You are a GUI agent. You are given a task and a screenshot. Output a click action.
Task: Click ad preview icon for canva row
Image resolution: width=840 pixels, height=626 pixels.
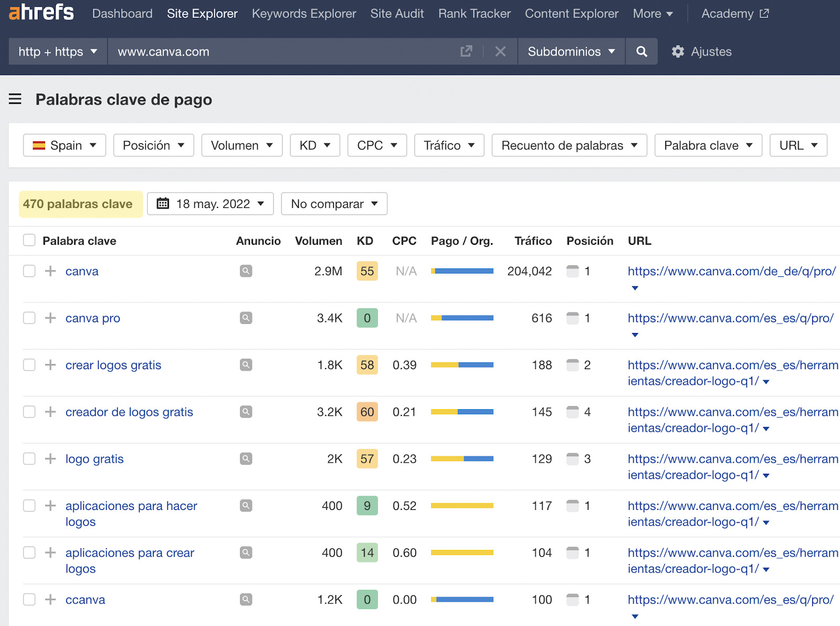point(246,271)
